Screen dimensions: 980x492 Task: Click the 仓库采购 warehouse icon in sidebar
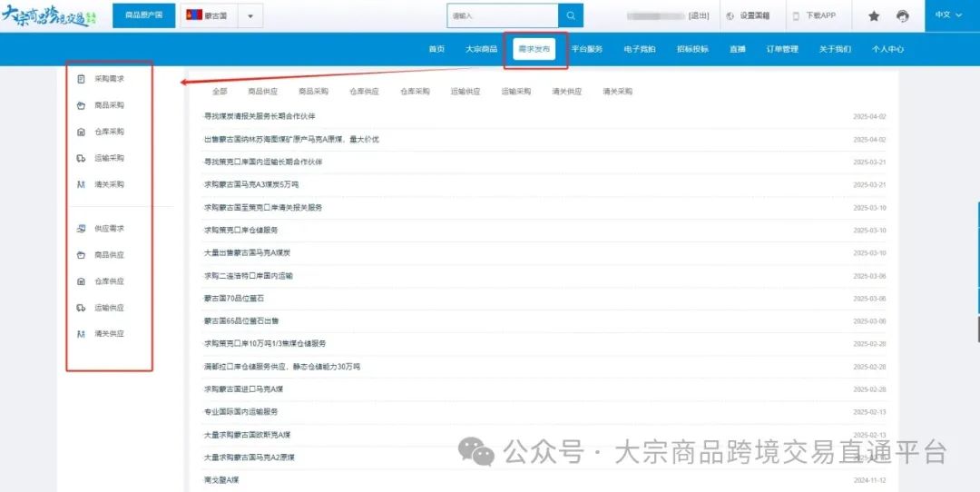(82, 132)
